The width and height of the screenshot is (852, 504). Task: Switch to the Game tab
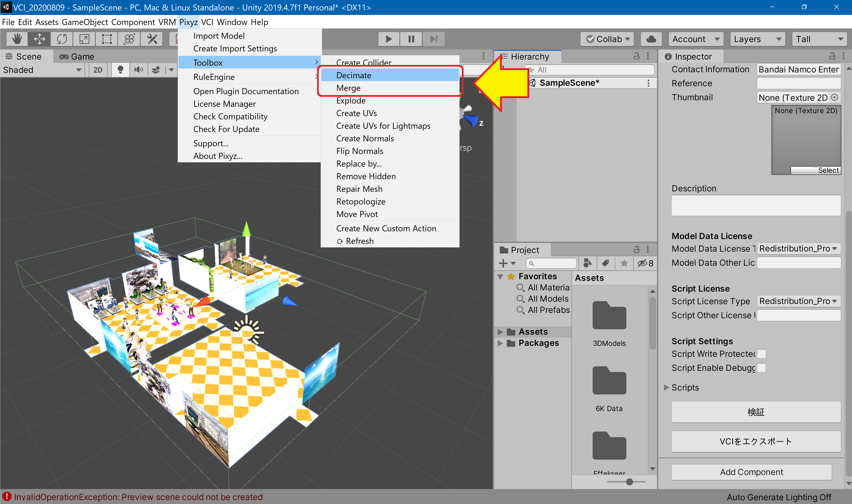77,56
